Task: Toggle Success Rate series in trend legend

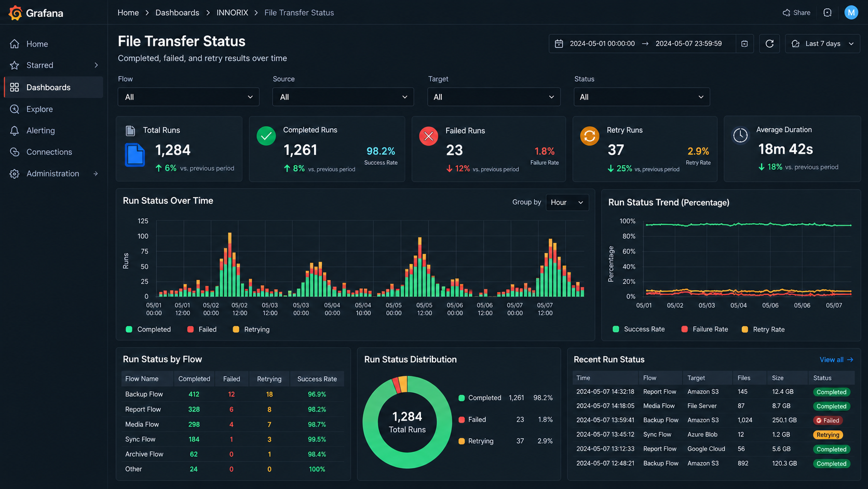Action: [639, 329]
